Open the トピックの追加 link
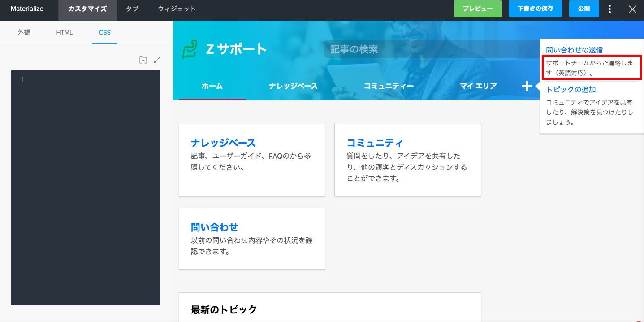 [x=571, y=90]
